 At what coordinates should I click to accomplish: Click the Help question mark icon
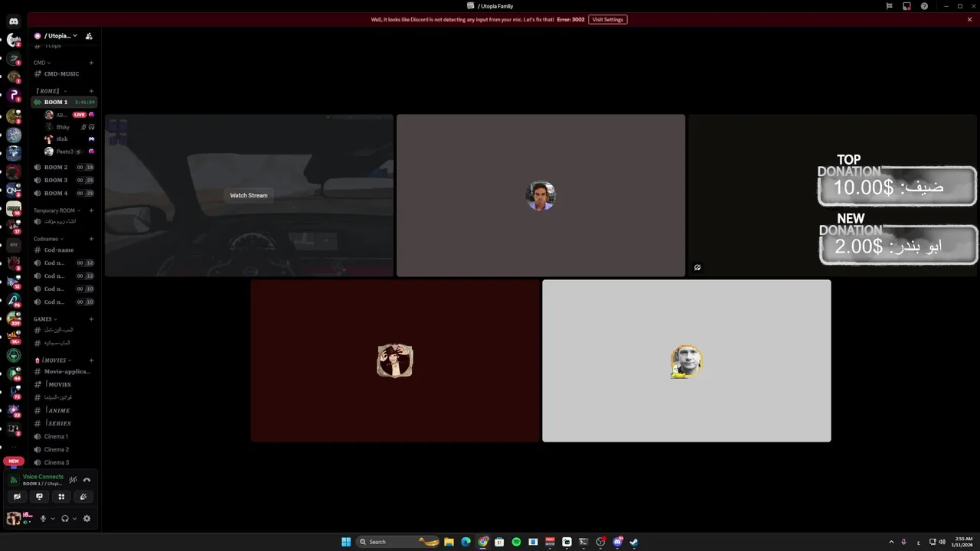924,6
